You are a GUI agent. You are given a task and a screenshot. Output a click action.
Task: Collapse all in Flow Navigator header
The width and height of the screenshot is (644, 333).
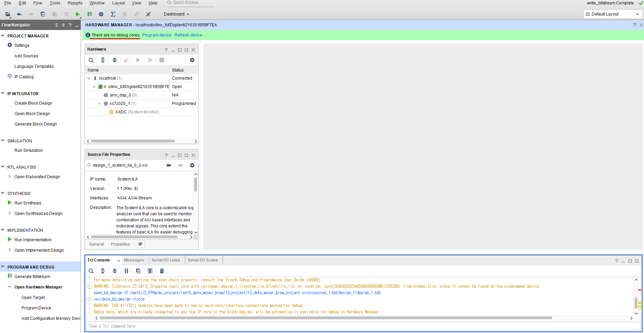(x=57, y=25)
